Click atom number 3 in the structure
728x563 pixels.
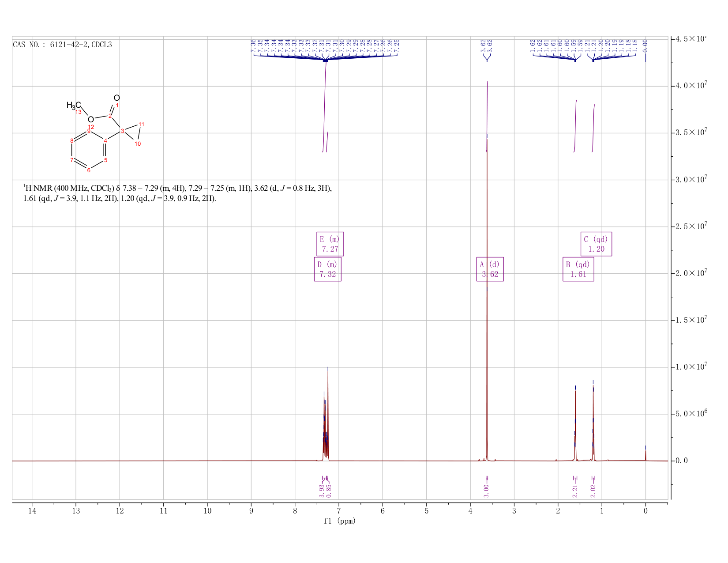coord(122,130)
